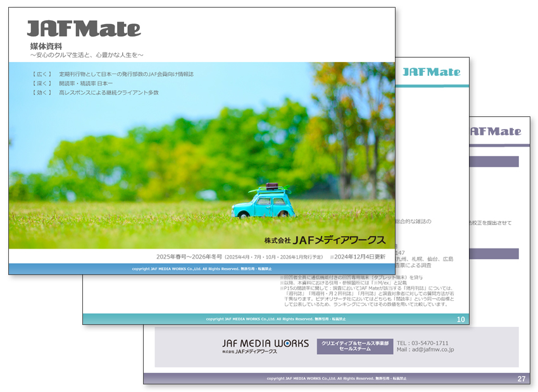
Task: Click 株式会社 JAFメディアワークス text on cover photo
Action: point(325,240)
